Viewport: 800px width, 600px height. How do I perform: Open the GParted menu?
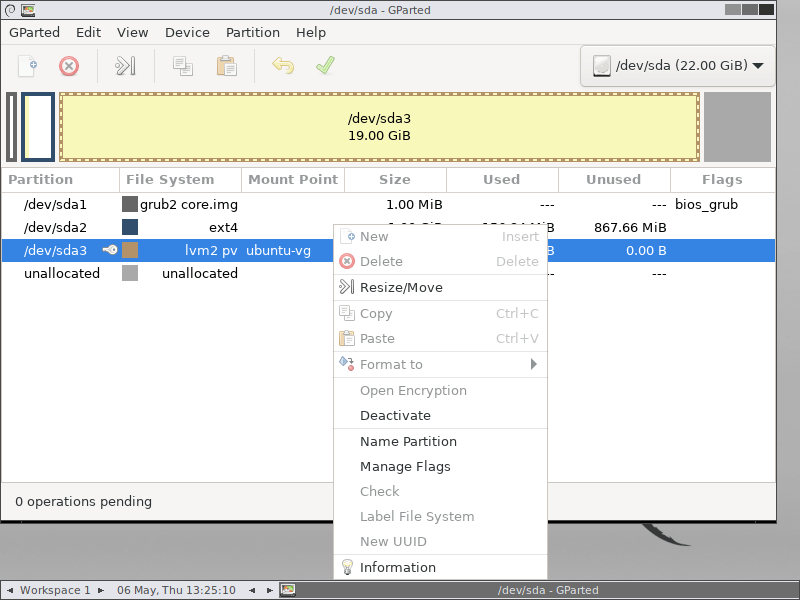tap(34, 32)
